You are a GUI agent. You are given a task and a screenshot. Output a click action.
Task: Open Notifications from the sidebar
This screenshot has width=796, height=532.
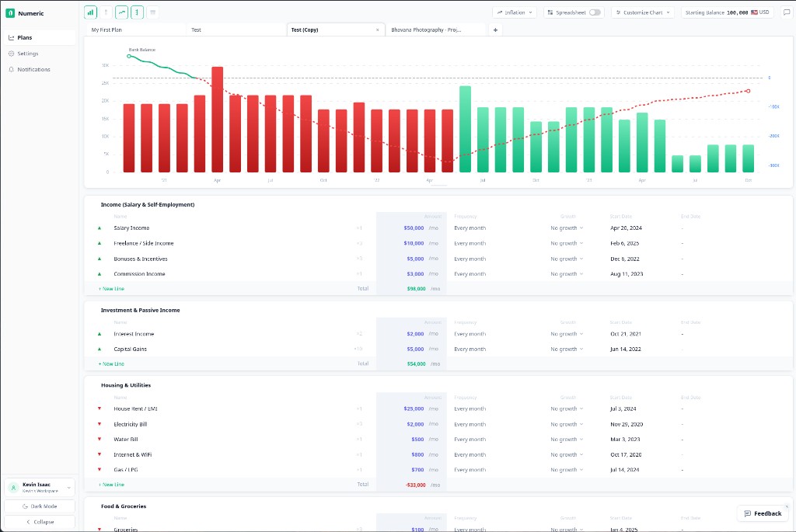pos(33,69)
